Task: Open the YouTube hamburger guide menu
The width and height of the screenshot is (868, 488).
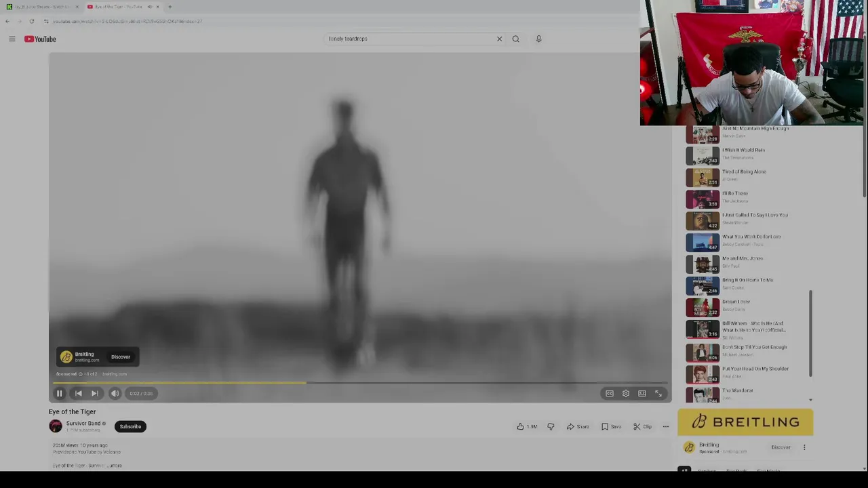Action: 12,39
